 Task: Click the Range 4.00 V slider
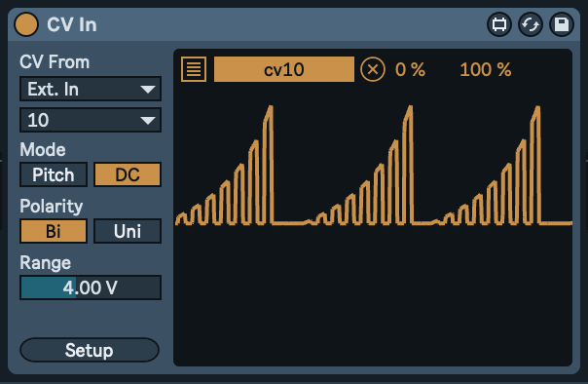click(x=91, y=288)
